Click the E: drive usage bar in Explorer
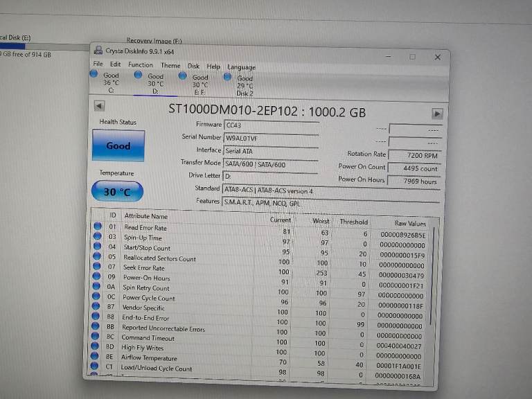The height and width of the screenshot is (399, 532). [x=44, y=46]
